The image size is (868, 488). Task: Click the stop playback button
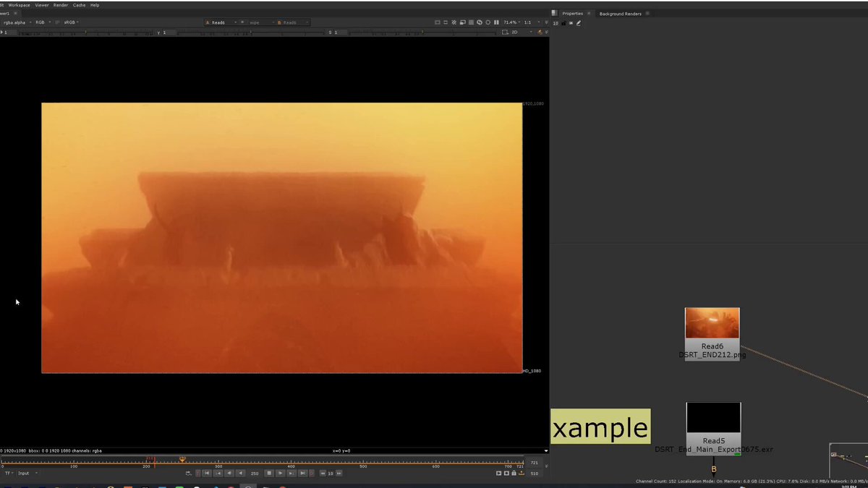click(x=268, y=473)
